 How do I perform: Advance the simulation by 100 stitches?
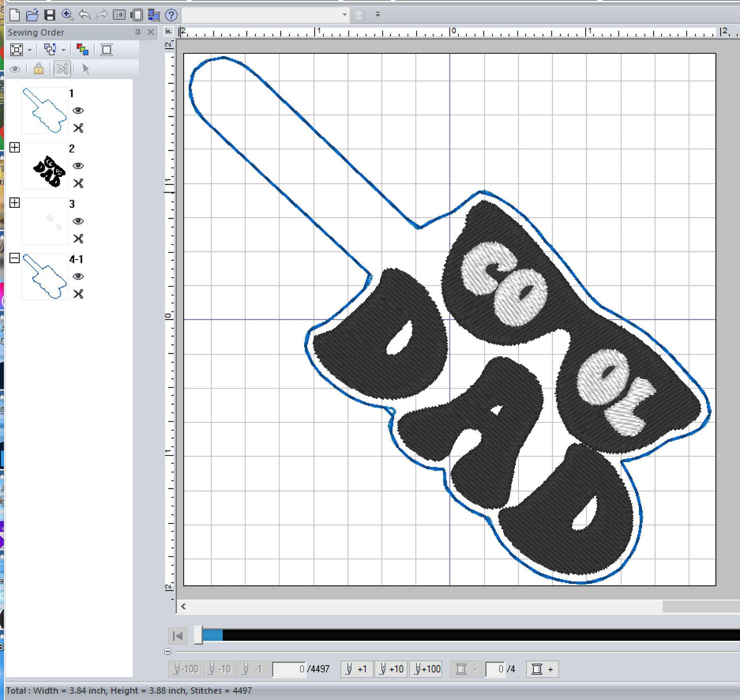[426, 669]
